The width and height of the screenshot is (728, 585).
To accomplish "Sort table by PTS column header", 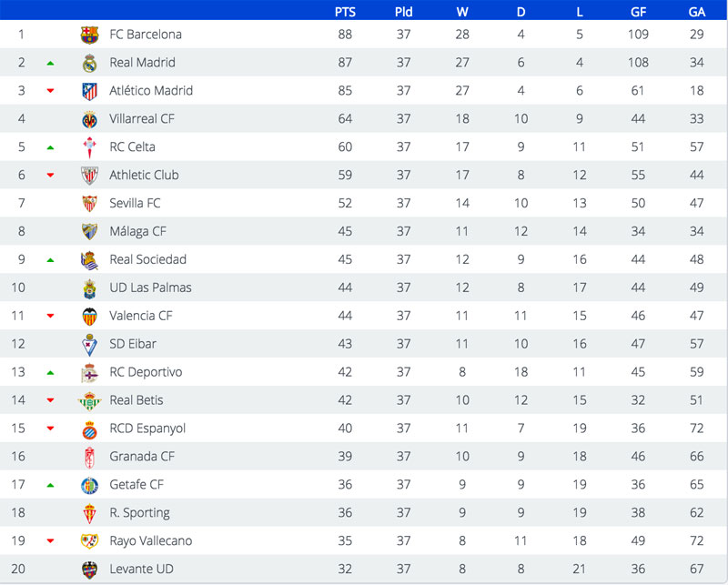I will (x=345, y=12).
